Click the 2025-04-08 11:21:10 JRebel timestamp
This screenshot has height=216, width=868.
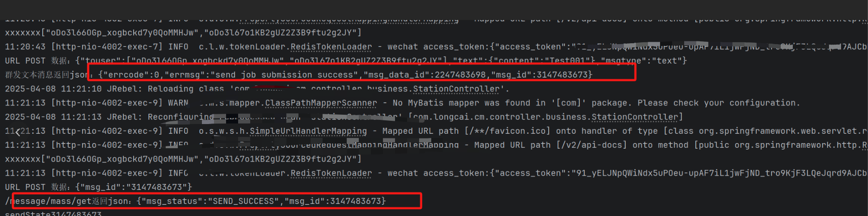(x=53, y=89)
